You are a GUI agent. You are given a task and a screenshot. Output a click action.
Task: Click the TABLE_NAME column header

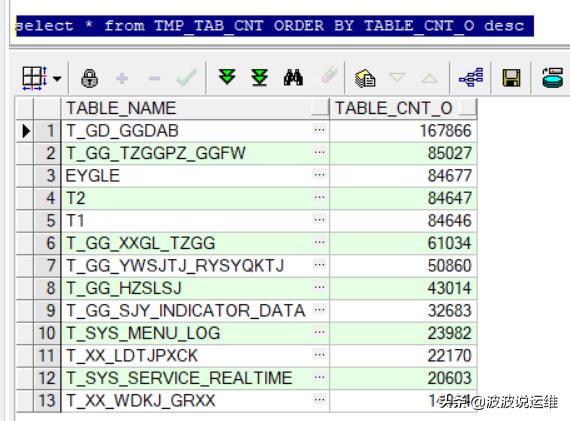(196, 108)
